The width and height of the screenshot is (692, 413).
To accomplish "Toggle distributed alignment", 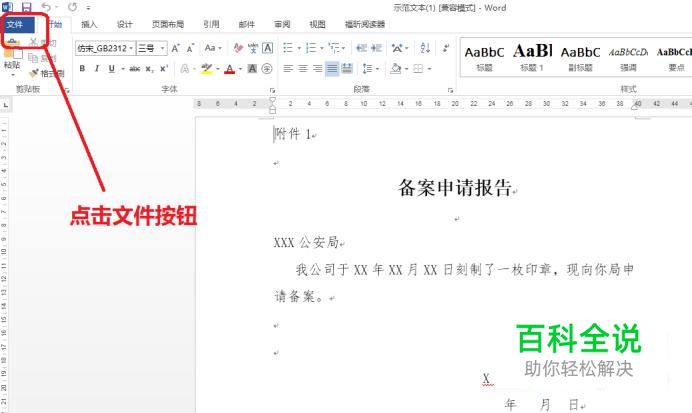I will pos(347,69).
